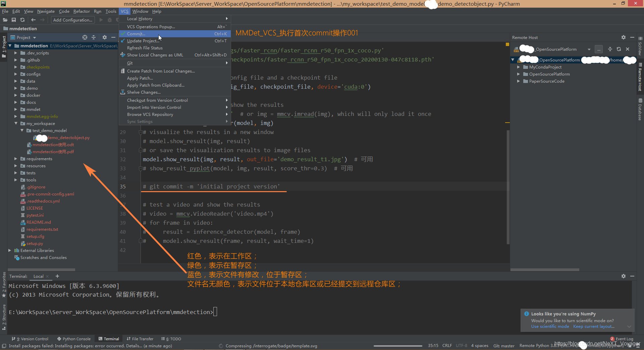The height and width of the screenshot is (350, 644).
Task: Expand the PaperSourceCode remote folder
Action: click(x=518, y=81)
